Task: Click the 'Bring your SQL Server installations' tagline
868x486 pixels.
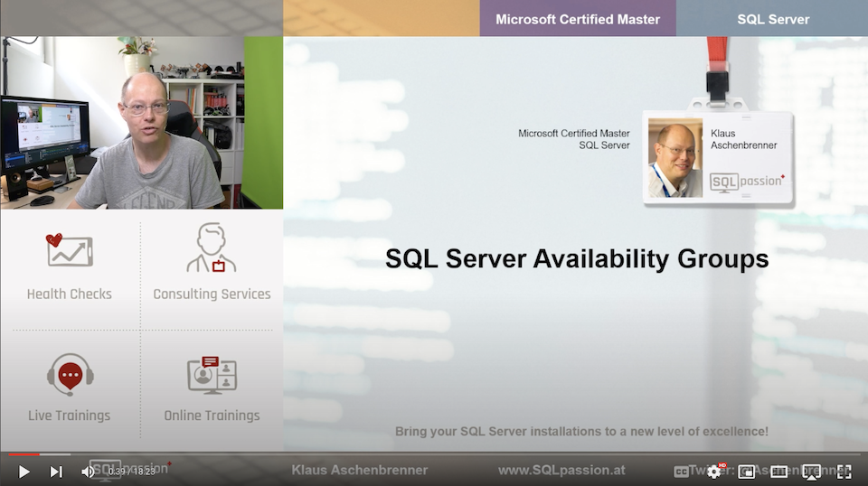Action: [x=581, y=431]
